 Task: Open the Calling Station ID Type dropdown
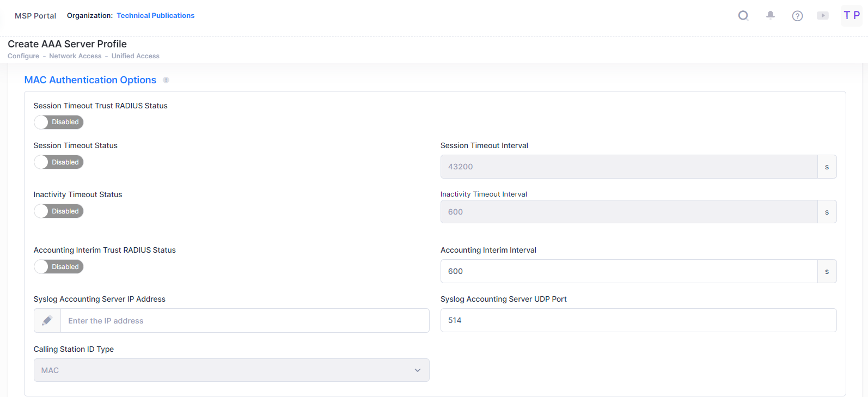[x=231, y=370]
